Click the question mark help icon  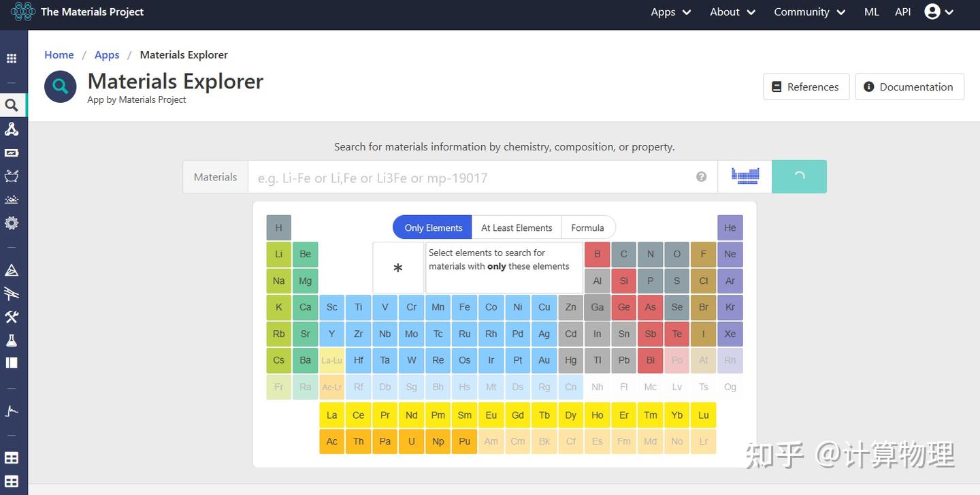click(x=701, y=177)
